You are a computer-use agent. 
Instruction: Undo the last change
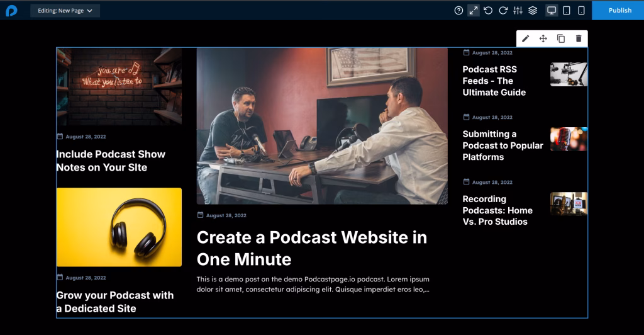[488, 11]
